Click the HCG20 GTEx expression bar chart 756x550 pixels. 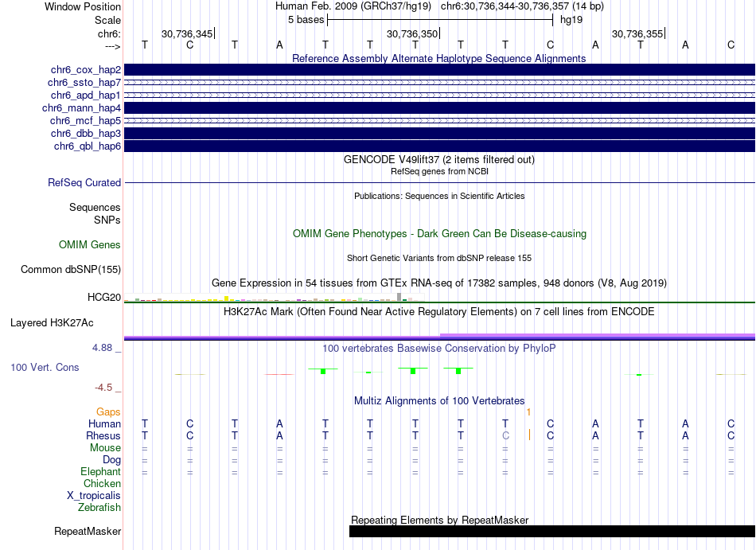[274, 297]
